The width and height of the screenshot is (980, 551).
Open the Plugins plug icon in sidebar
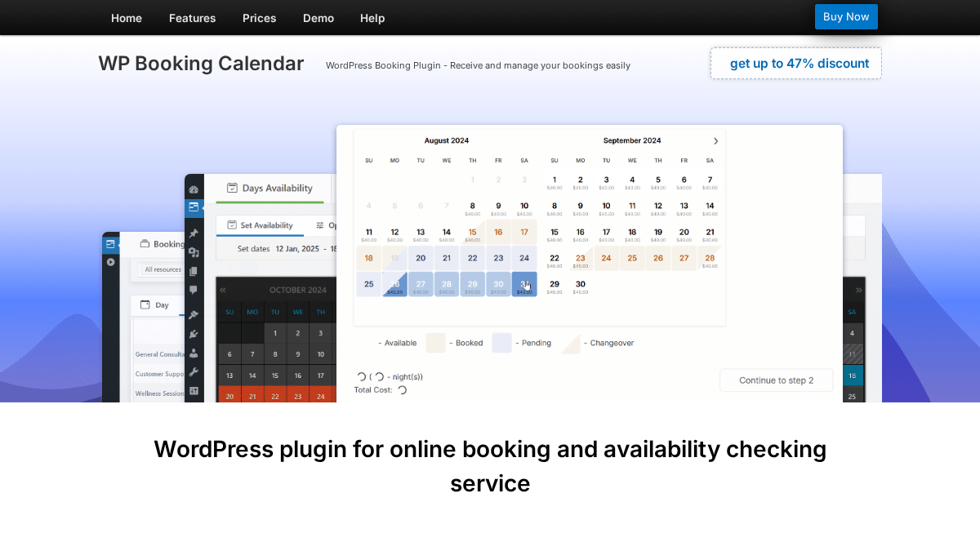point(194,334)
